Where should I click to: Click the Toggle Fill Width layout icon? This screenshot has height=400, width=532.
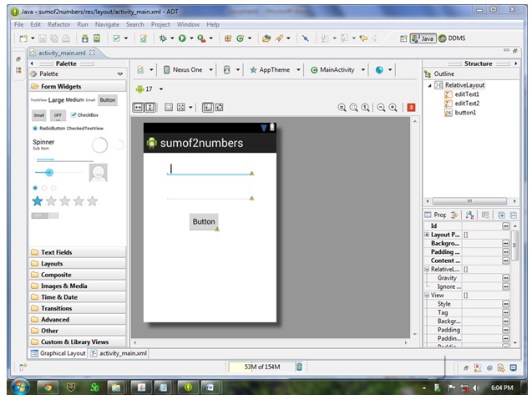coord(138,108)
